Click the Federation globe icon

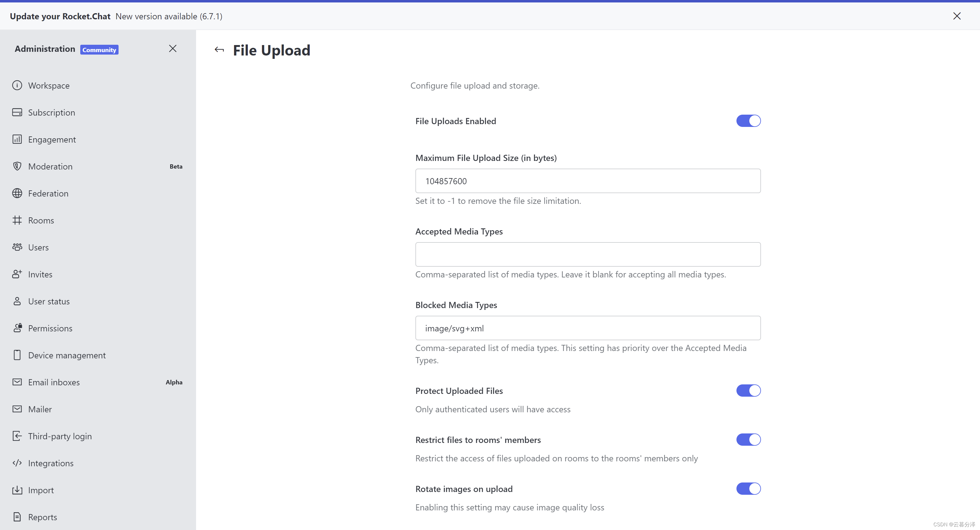17,193
